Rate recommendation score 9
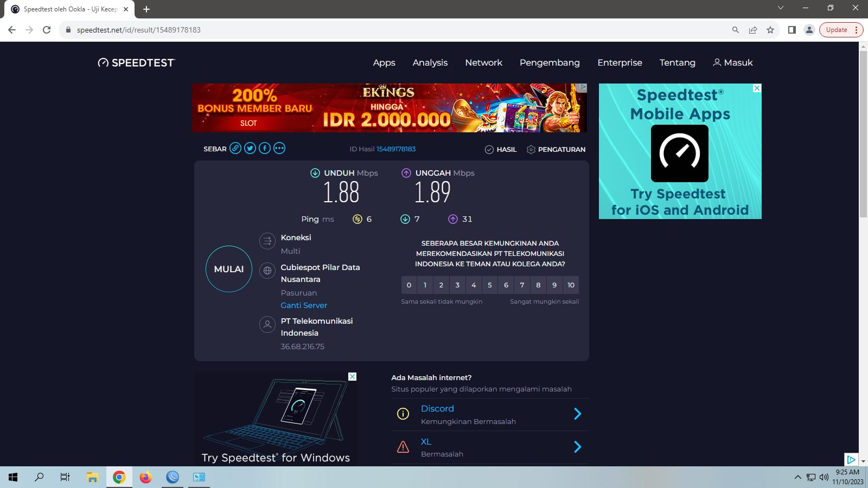 point(554,285)
